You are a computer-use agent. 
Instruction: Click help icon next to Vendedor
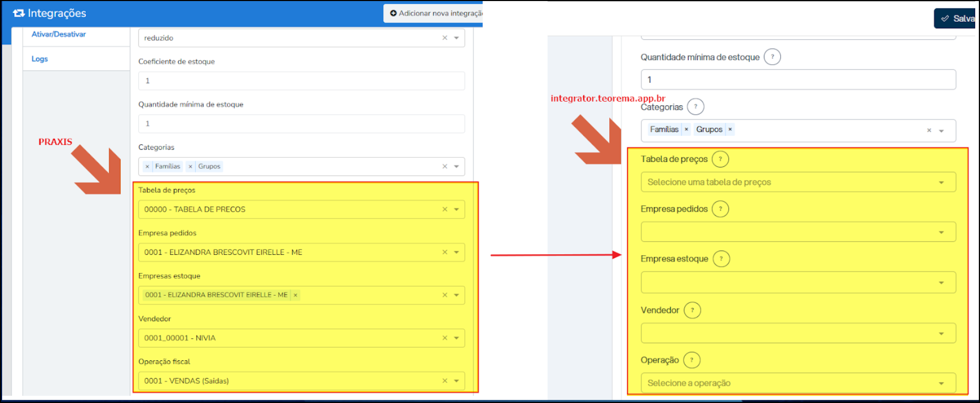(692, 310)
